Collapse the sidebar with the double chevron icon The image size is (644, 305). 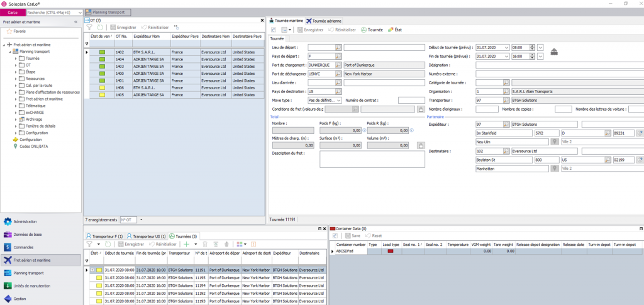click(x=76, y=22)
